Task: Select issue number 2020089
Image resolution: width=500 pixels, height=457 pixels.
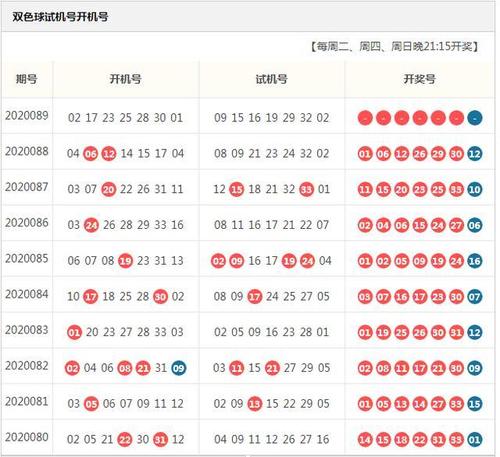Action: [x=27, y=116]
